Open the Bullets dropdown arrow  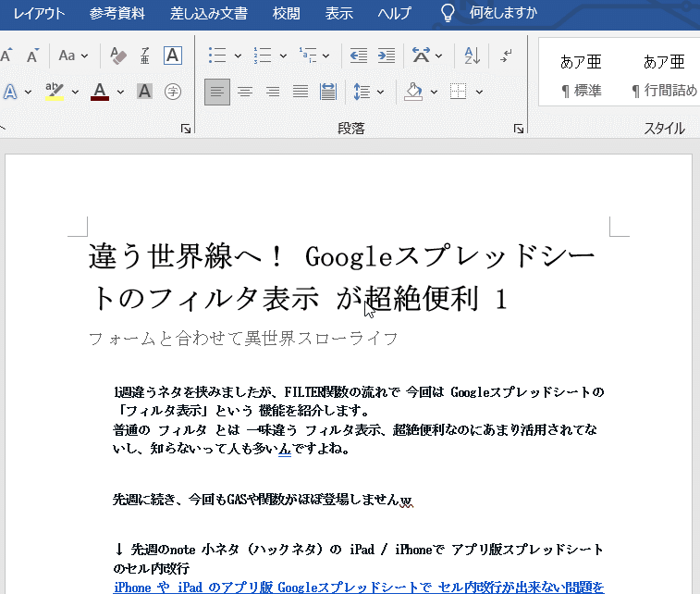pos(238,56)
